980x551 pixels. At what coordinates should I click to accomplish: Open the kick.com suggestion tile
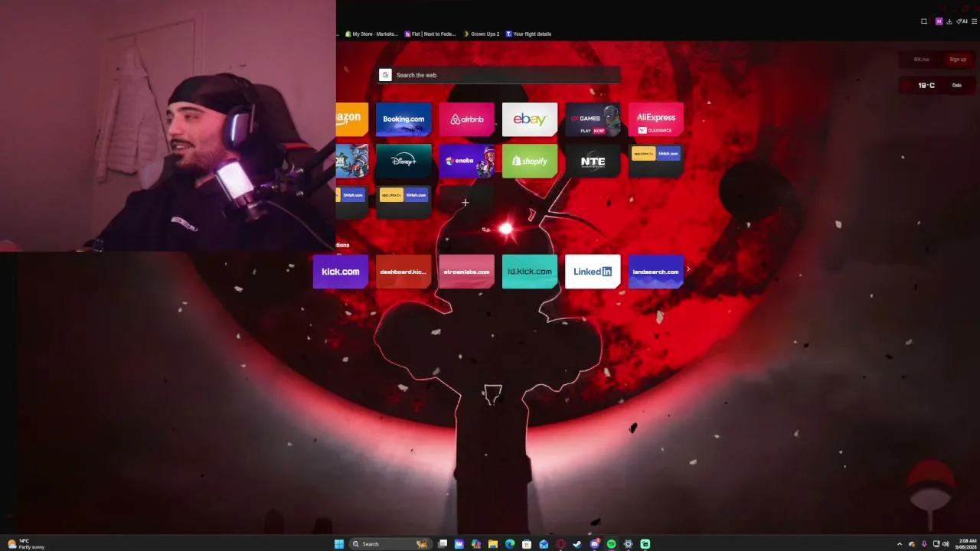coord(341,272)
